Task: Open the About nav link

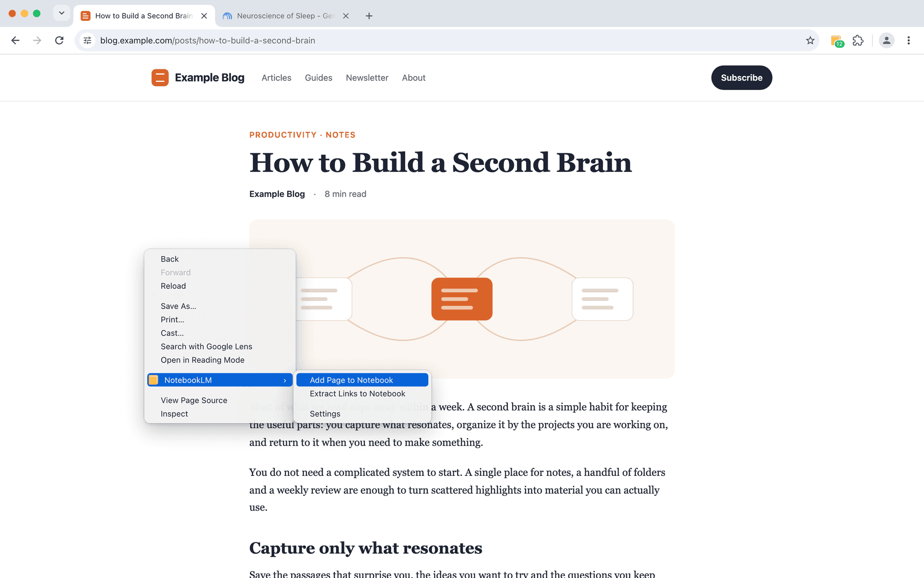Action: 414,78
